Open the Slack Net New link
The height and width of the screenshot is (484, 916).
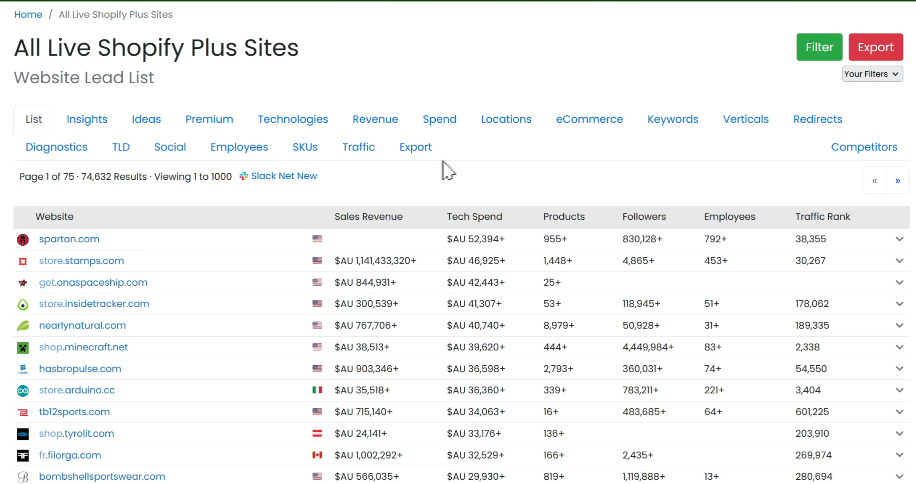pos(284,176)
